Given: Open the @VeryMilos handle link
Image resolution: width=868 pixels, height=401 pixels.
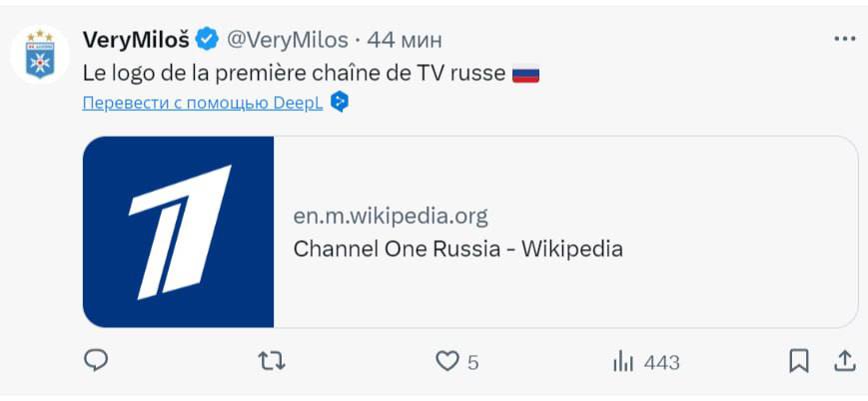Looking at the screenshot, I should (x=288, y=40).
